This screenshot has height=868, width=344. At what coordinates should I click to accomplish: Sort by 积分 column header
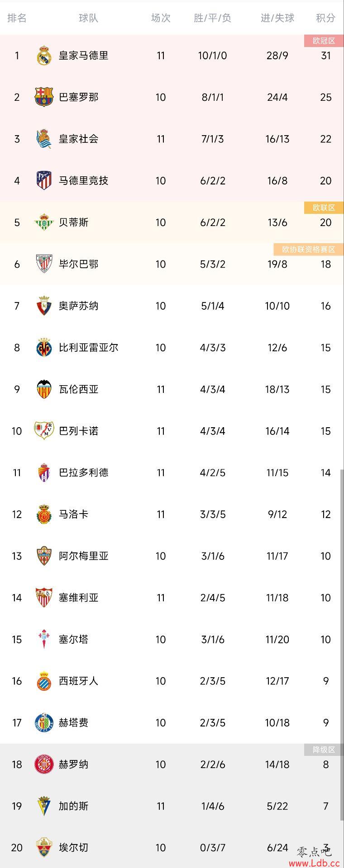(x=326, y=18)
